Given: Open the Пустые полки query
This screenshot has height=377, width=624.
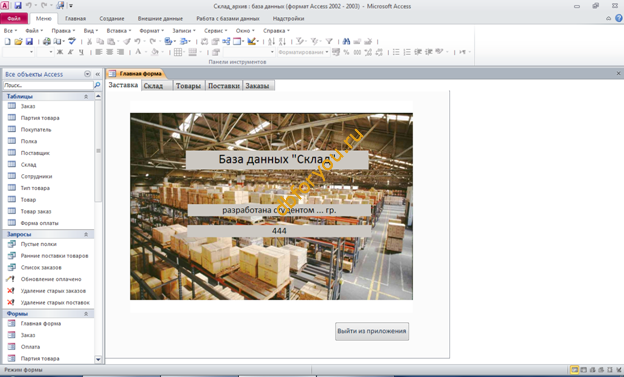Looking at the screenshot, I should click(x=38, y=244).
